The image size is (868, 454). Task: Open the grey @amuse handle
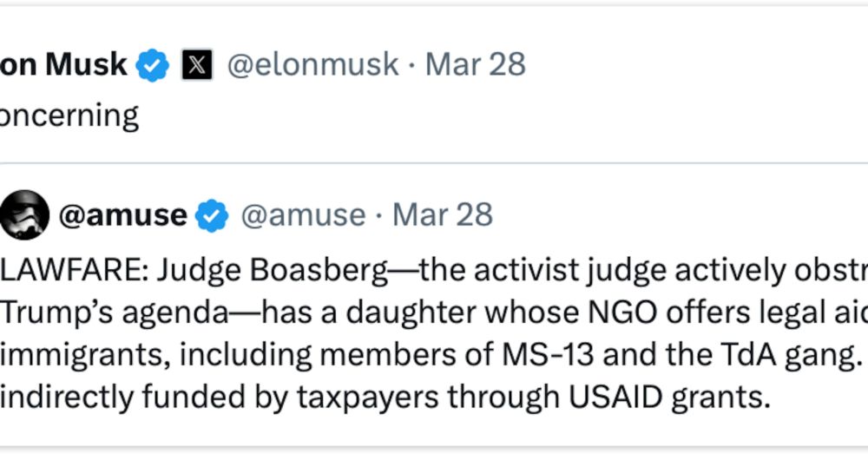303,215
